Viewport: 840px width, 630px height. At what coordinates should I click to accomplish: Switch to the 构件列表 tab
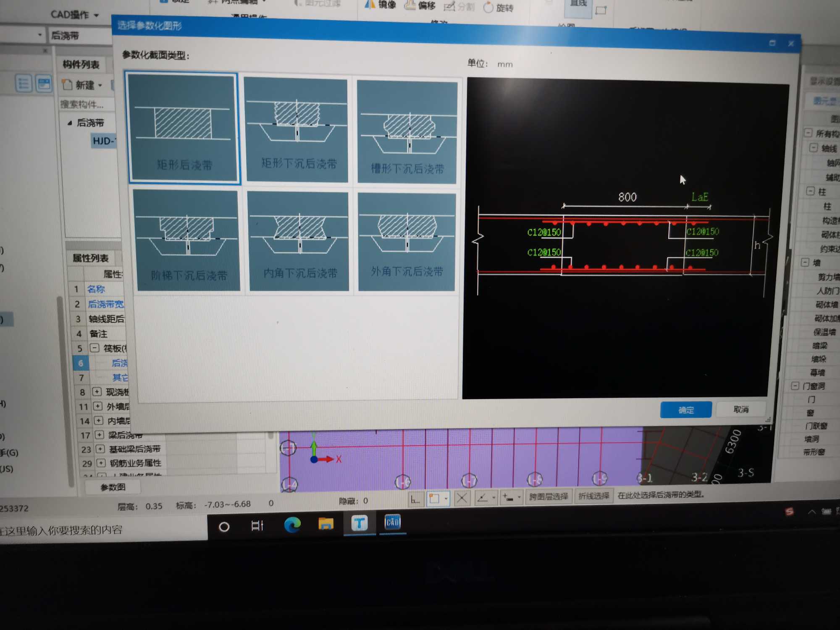pyautogui.click(x=81, y=64)
